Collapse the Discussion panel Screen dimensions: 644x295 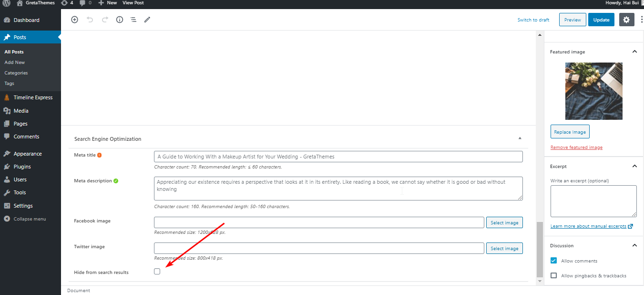pyautogui.click(x=634, y=245)
